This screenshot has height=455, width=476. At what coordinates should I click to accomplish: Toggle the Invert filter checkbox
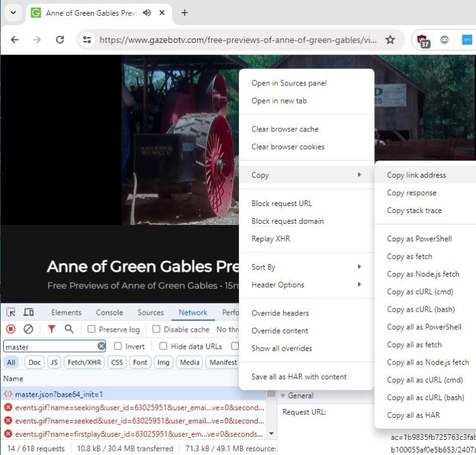(x=118, y=346)
